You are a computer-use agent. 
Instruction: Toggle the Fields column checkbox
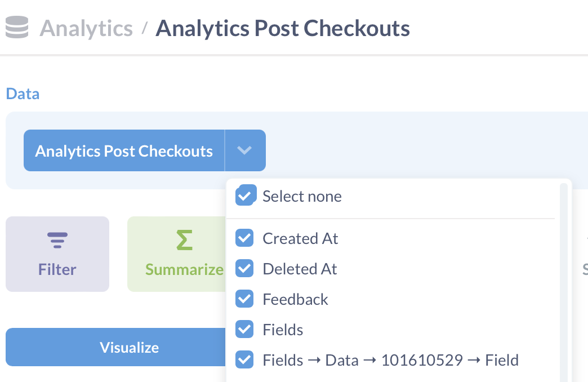pos(244,330)
